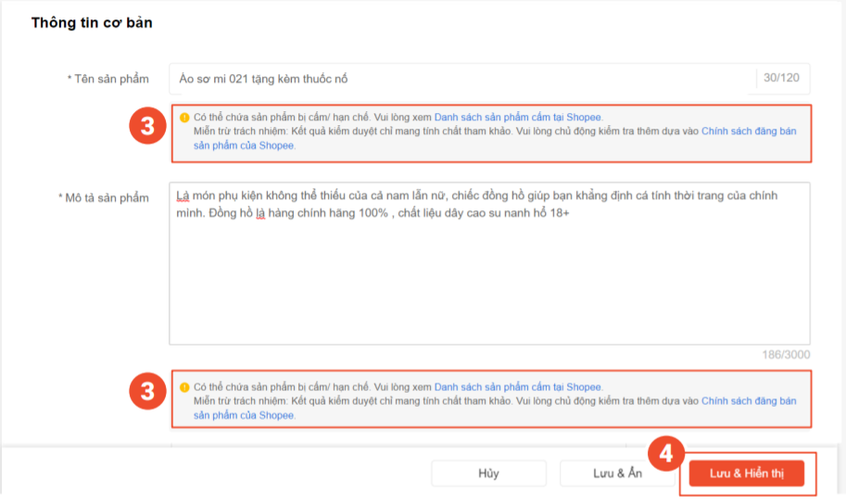Open Danh sách sản phẩm cấm link under description

517,387
